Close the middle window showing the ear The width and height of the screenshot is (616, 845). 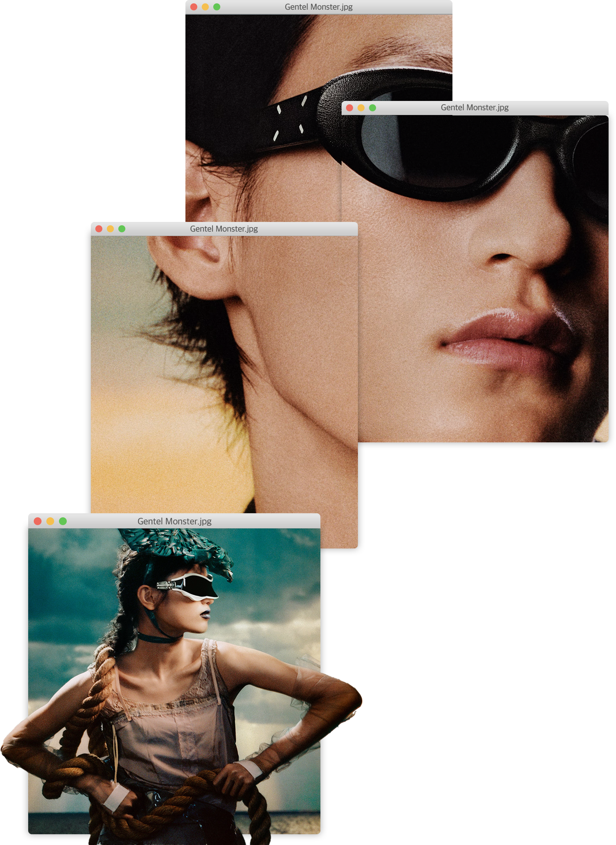pyautogui.click(x=99, y=229)
